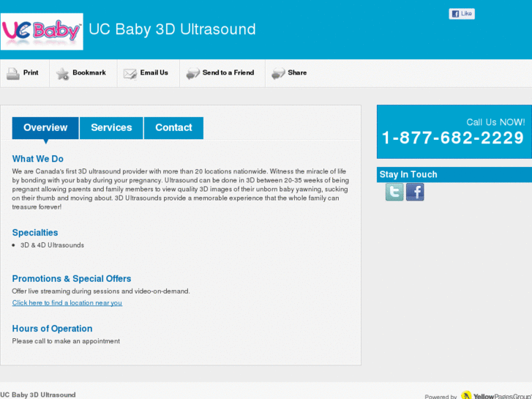Viewport: 532px width, 399px height.
Task: Click the Send to a Friend speech-bubble icon
Action: click(x=192, y=74)
